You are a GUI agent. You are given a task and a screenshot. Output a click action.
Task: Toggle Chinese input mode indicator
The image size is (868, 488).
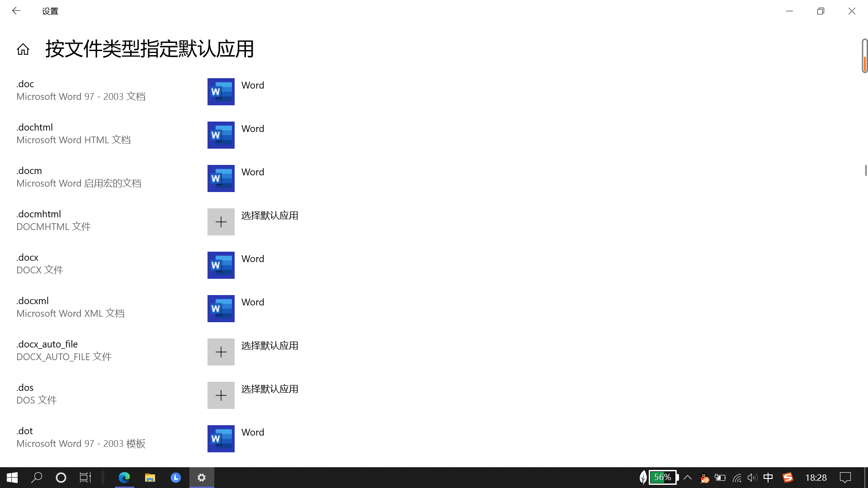(x=768, y=478)
